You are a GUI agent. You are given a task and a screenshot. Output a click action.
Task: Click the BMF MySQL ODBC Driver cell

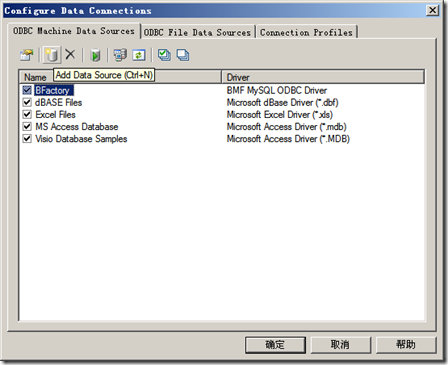[277, 90]
